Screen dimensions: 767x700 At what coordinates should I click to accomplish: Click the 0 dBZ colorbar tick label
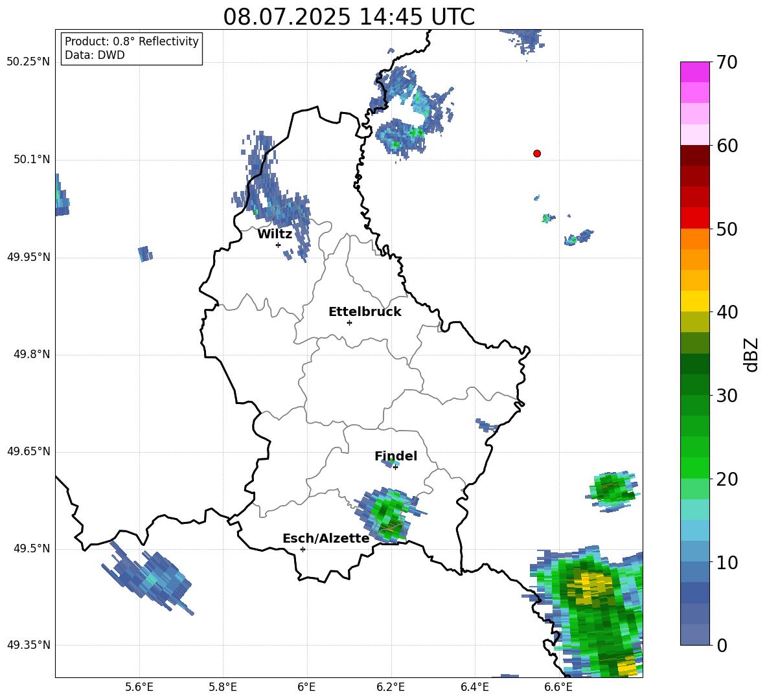coord(722,645)
